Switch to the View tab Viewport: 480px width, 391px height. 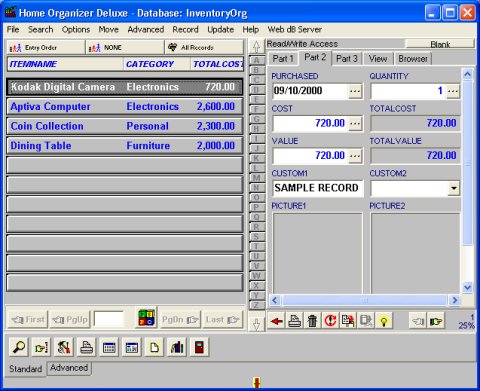[x=378, y=59]
